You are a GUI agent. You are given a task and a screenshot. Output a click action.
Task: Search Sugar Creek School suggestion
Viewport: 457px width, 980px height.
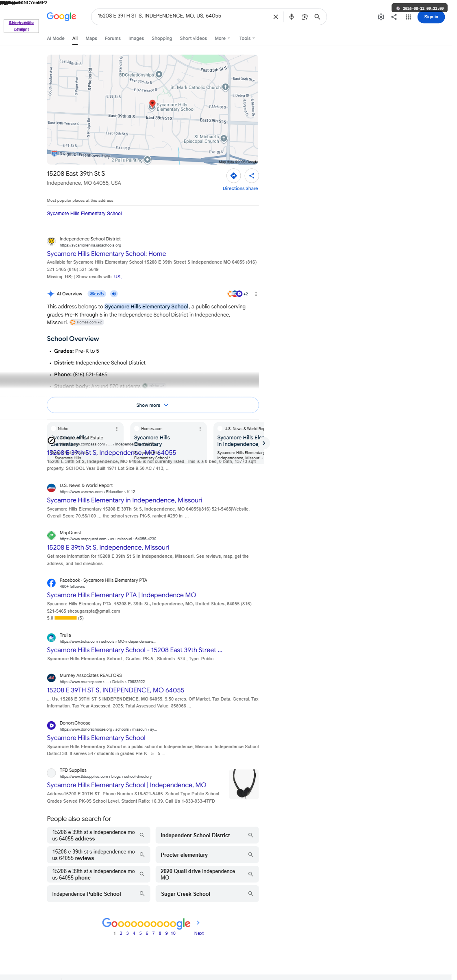tap(207, 894)
